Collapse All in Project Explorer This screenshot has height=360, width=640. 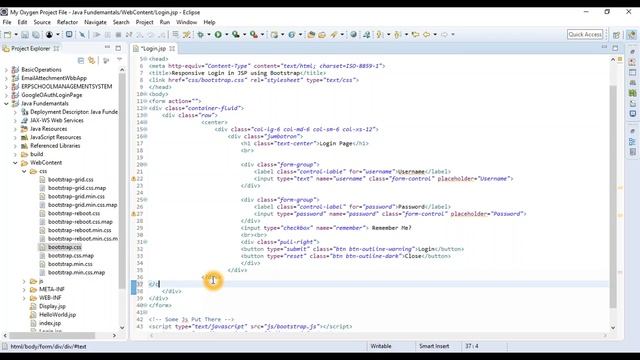(x=81, y=60)
